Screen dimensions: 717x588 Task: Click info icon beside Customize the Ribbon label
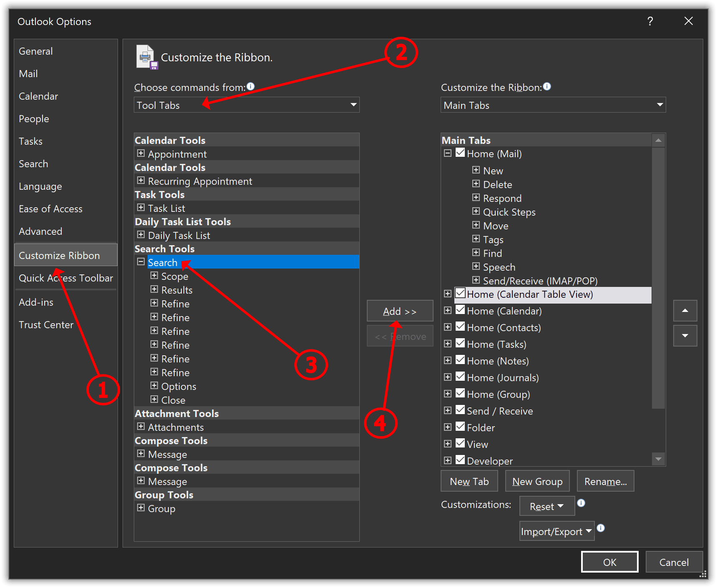pos(547,86)
